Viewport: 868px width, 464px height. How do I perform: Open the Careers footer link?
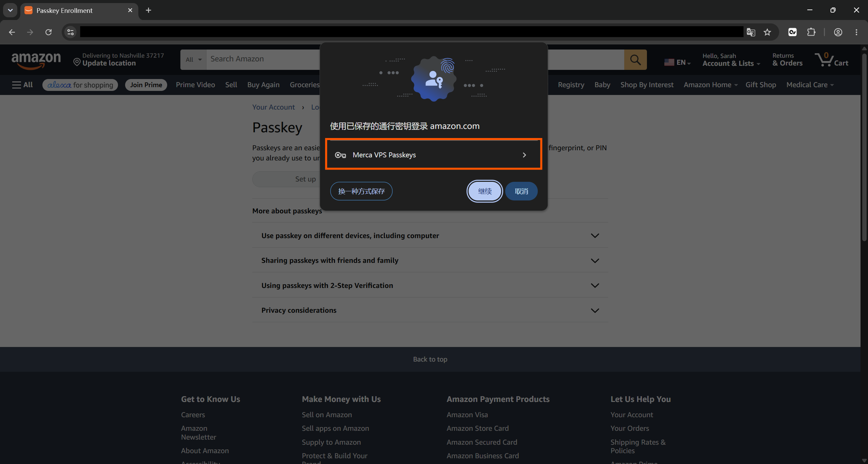click(193, 414)
